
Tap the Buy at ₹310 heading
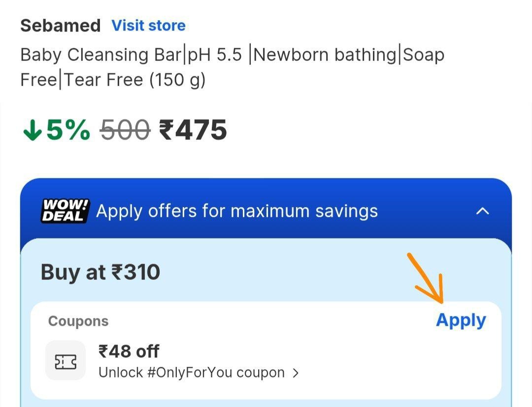click(100, 272)
